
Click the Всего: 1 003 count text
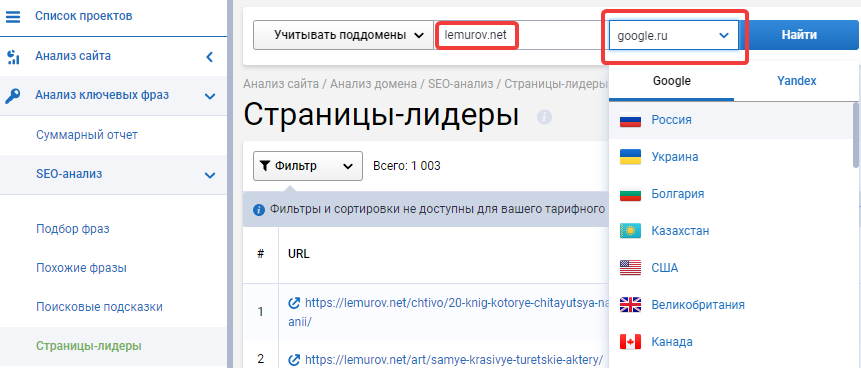(406, 166)
